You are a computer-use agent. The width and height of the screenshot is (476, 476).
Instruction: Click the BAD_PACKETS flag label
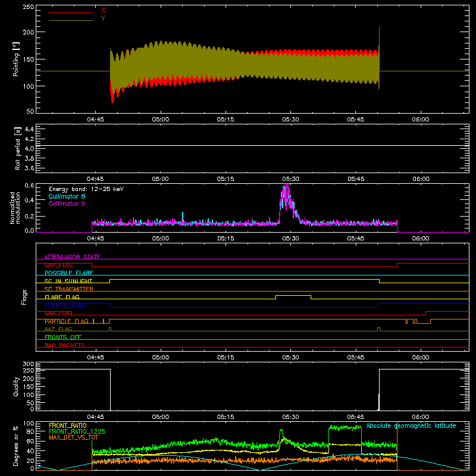click(x=65, y=345)
